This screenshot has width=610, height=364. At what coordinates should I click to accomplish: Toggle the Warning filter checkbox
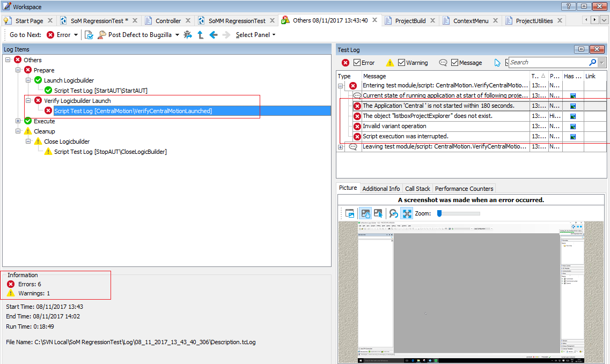click(x=401, y=63)
